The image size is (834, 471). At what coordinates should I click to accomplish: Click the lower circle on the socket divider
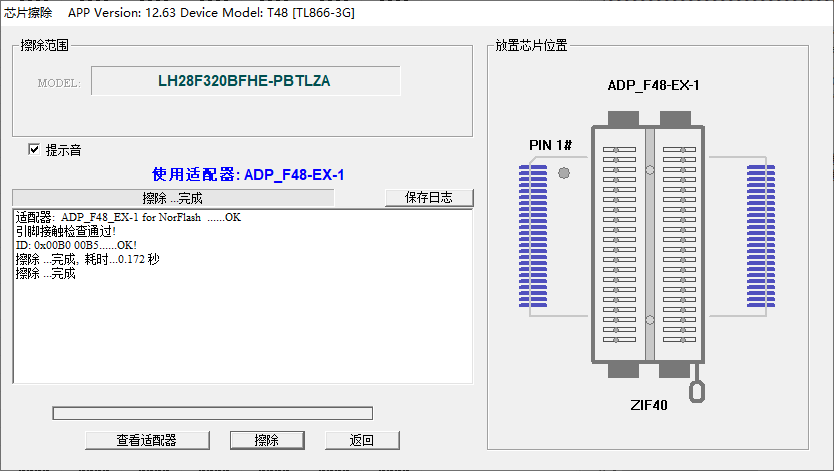pyautogui.click(x=649, y=320)
